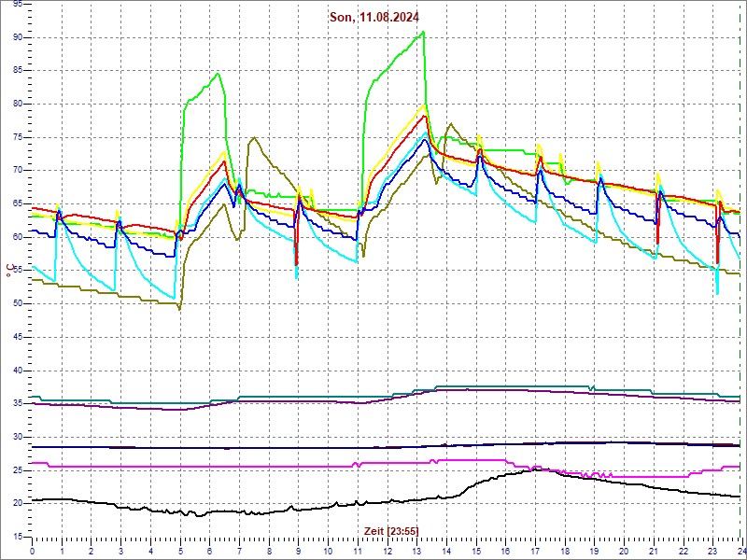Select the 50 temperature axis tick label
Viewport: 747px width, 560px height.
pyautogui.click(x=17, y=304)
